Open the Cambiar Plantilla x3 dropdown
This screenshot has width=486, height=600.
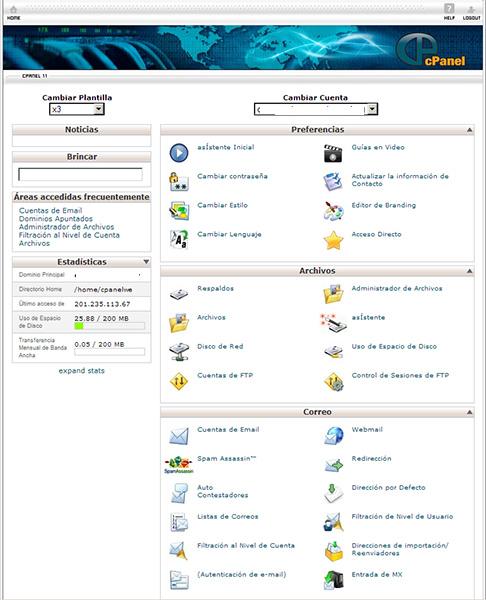coord(77,109)
